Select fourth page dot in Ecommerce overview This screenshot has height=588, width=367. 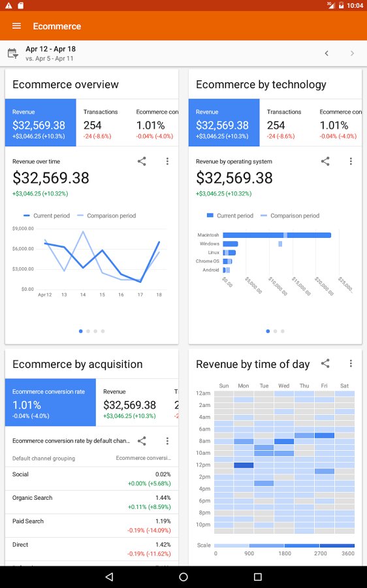[x=103, y=331]
